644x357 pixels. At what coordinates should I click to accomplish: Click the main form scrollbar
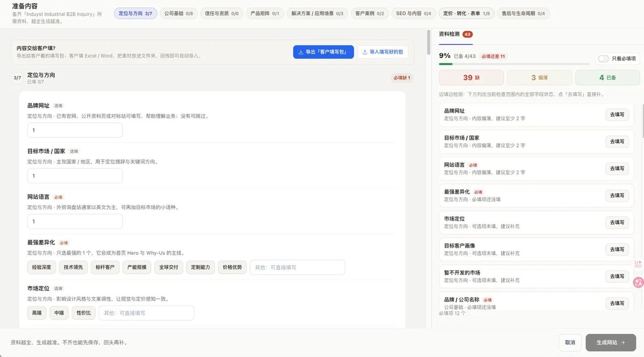(x=429, y=42)
